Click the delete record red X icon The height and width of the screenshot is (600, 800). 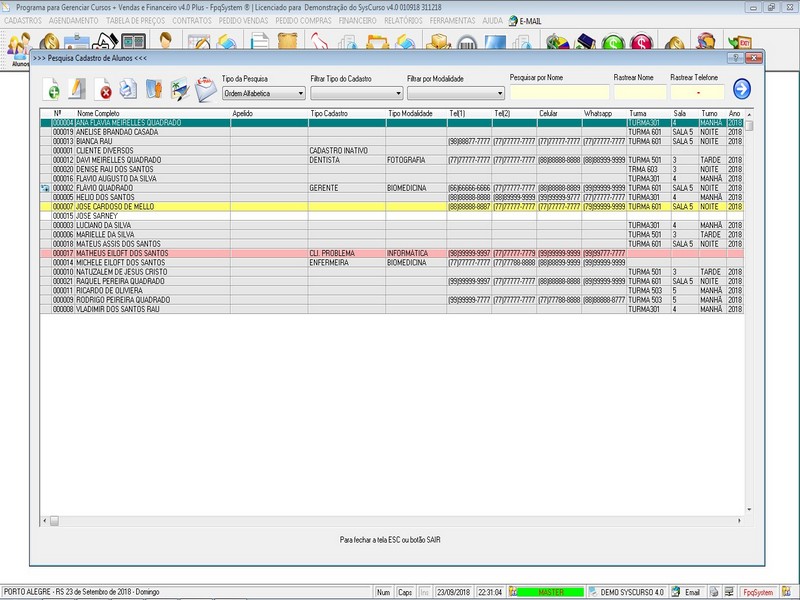[x=103, y=89]
